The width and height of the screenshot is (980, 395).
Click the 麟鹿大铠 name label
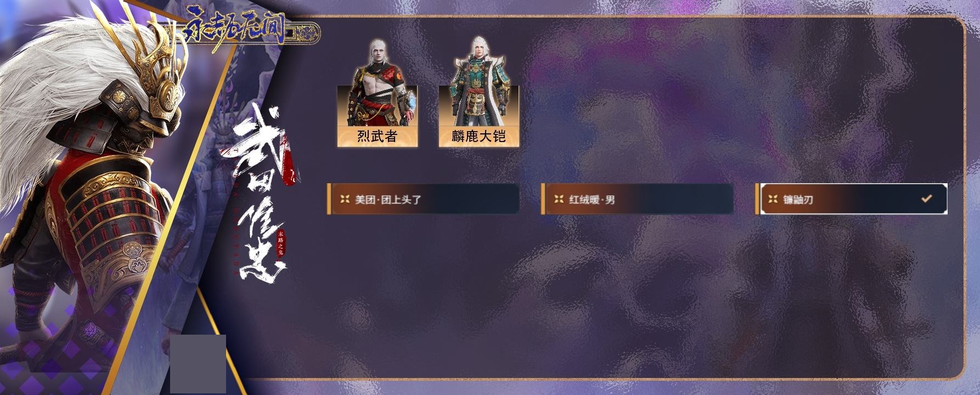coord(479,136)
